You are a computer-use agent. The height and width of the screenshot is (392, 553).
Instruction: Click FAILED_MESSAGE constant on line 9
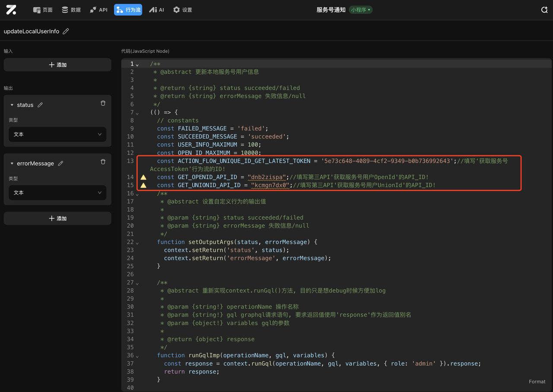202,128
